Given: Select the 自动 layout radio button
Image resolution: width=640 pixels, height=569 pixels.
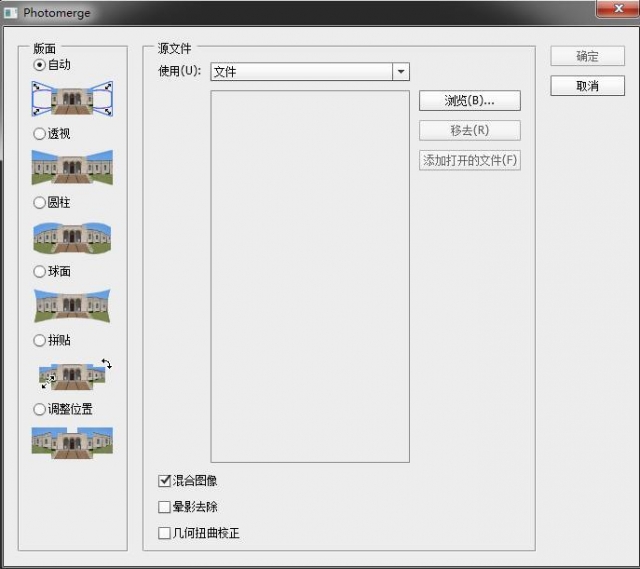Looking at the screenshot, I should coord(39,65).
